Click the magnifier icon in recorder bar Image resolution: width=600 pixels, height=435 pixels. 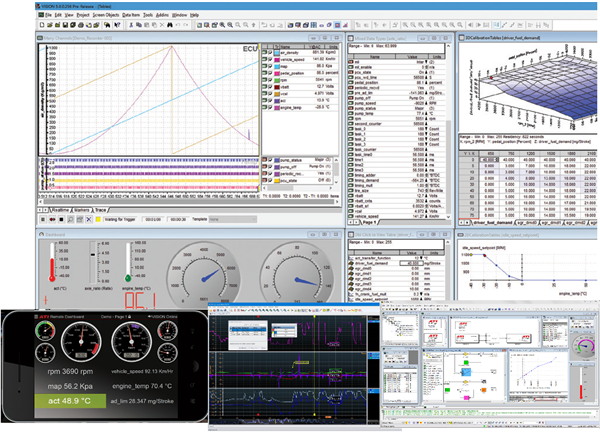pyautogui.click(x=70, y=219)
